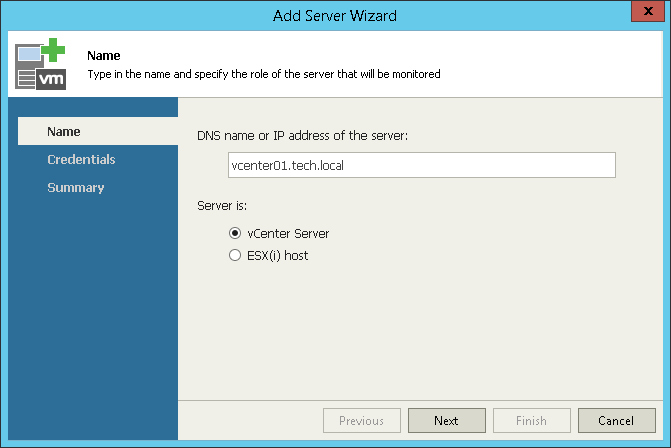
Task: Click the "vm" badge on the header icon
Action: 51,80
